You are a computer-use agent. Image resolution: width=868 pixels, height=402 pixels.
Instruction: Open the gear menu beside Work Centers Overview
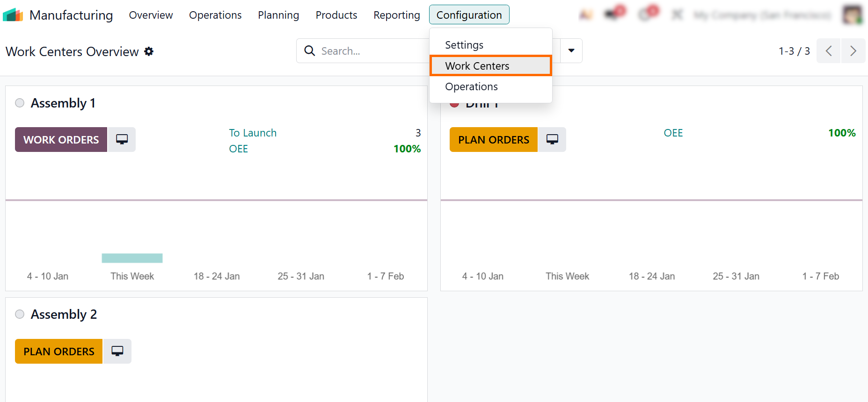(149, 51)
